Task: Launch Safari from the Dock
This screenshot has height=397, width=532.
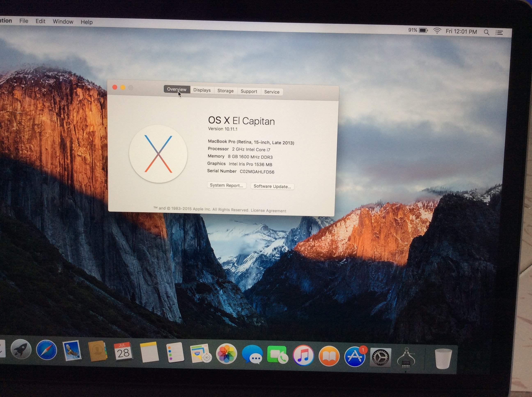Action: (x=46, y=350)
